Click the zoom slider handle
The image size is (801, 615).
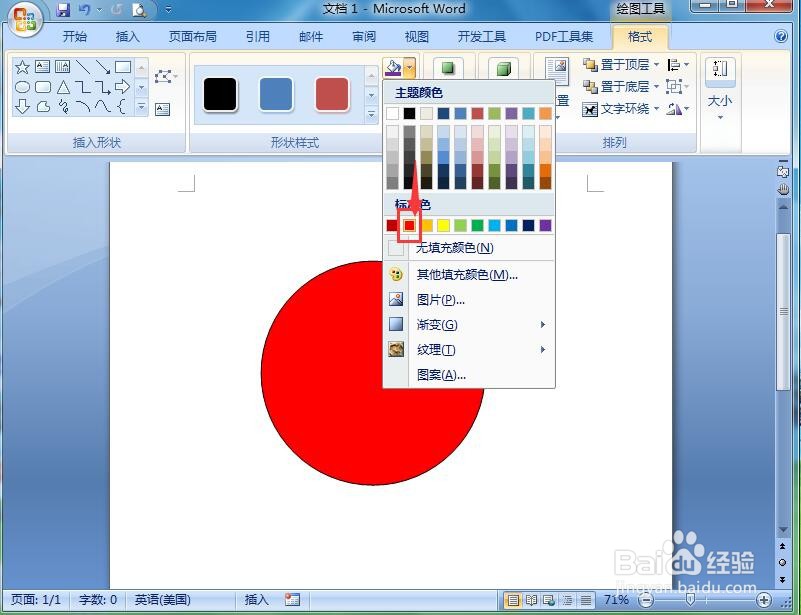[x=690, y=600]
